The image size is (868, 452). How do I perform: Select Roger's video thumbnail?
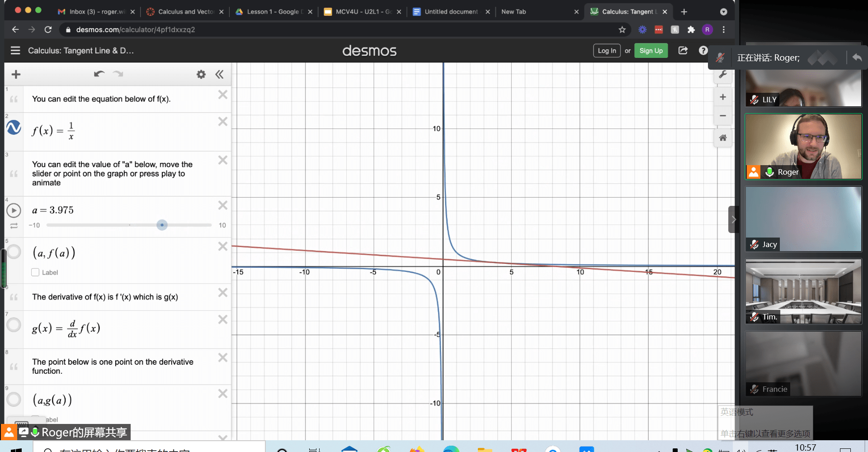803,147
